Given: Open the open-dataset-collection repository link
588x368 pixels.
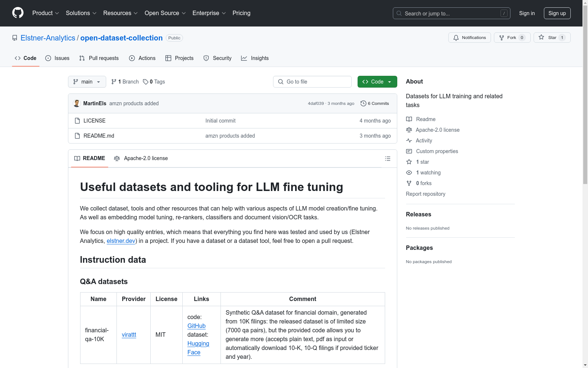Looking at the screenshot, I should coord(122,38).
